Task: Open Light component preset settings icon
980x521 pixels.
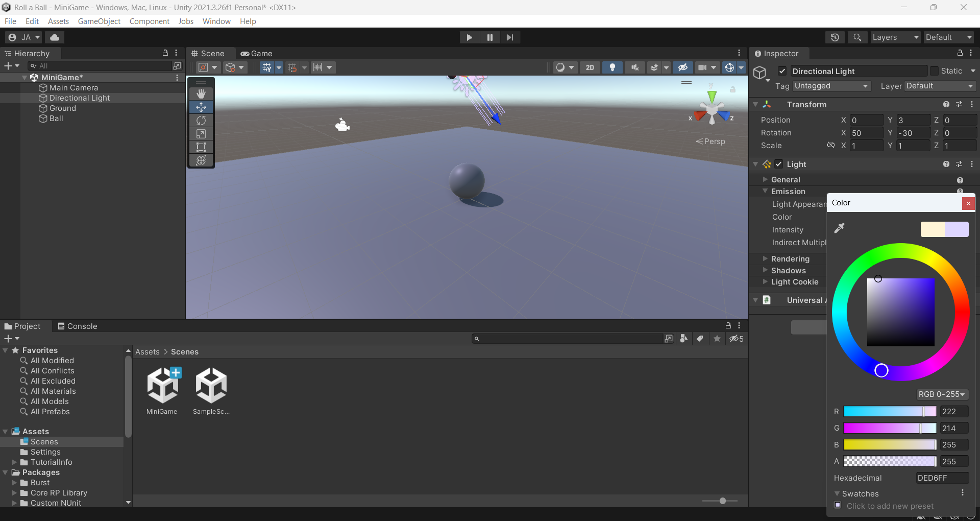Action: click(x=959, y=164)
